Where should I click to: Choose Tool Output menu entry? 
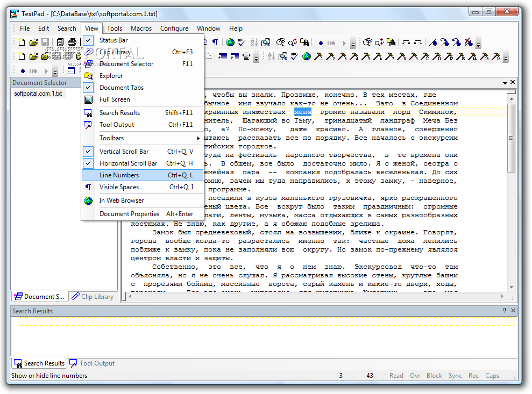point(143,125)
